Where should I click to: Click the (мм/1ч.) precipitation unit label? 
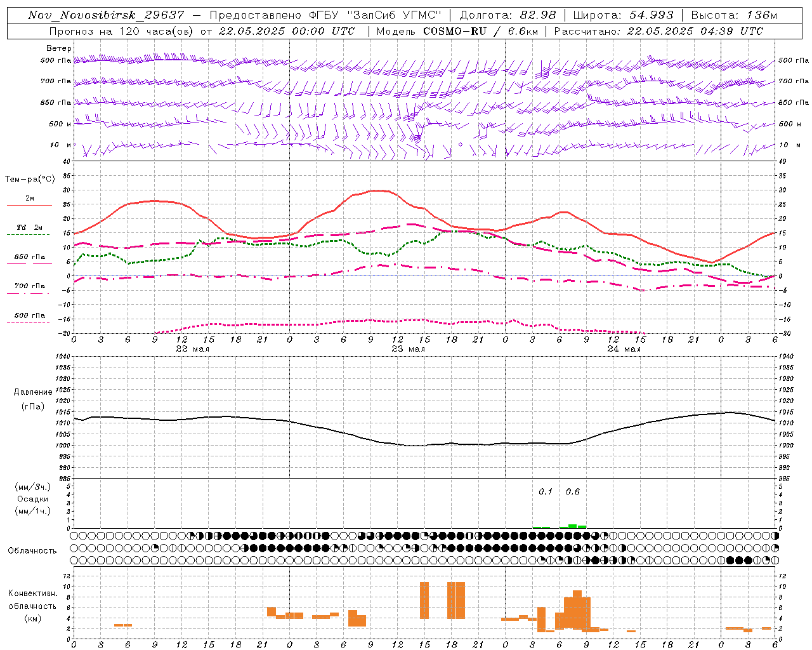[x=33, y=511]
